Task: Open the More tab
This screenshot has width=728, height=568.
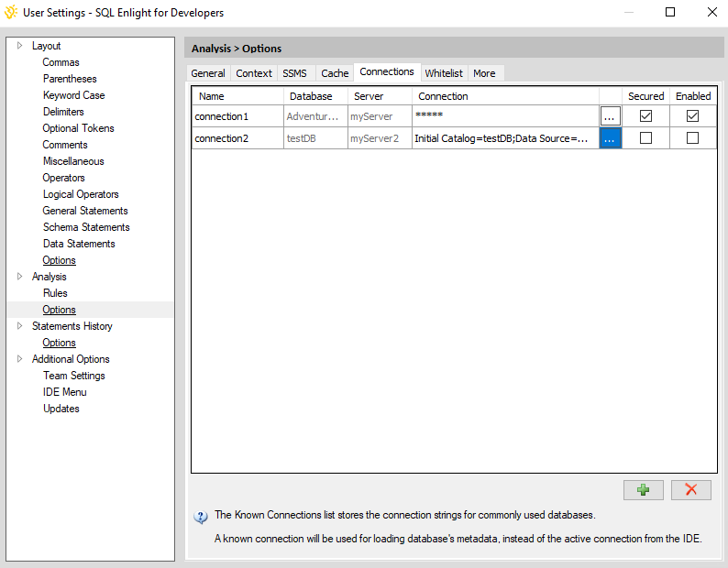Action: coord(484,73)
